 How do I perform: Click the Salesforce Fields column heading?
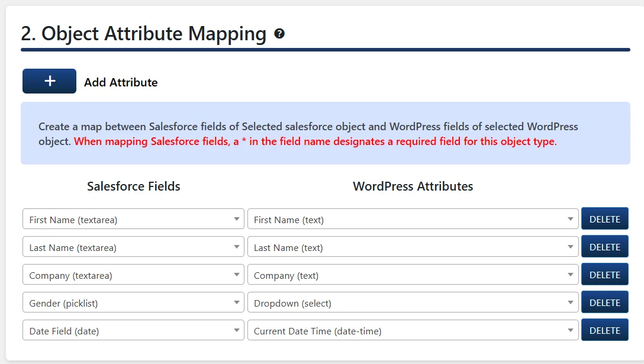(x=134, y=186)
